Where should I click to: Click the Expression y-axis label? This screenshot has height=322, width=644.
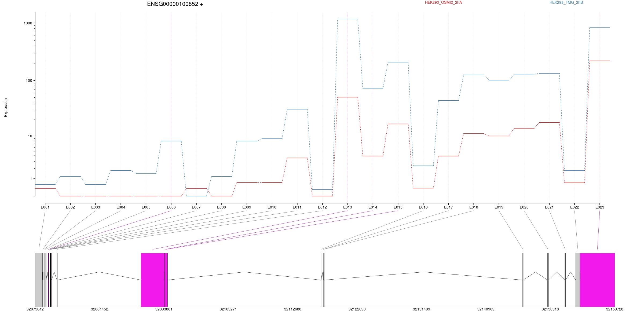(6, 107)
